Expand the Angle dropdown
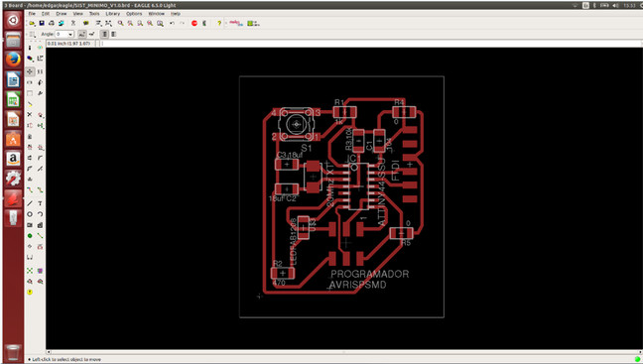 70,35
